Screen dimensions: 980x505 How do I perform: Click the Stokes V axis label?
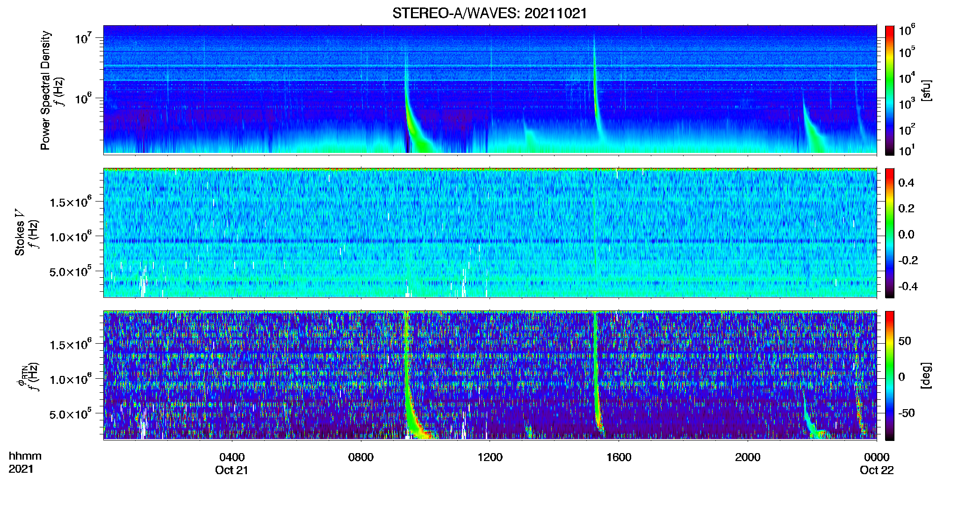click(x=20, y=232)
